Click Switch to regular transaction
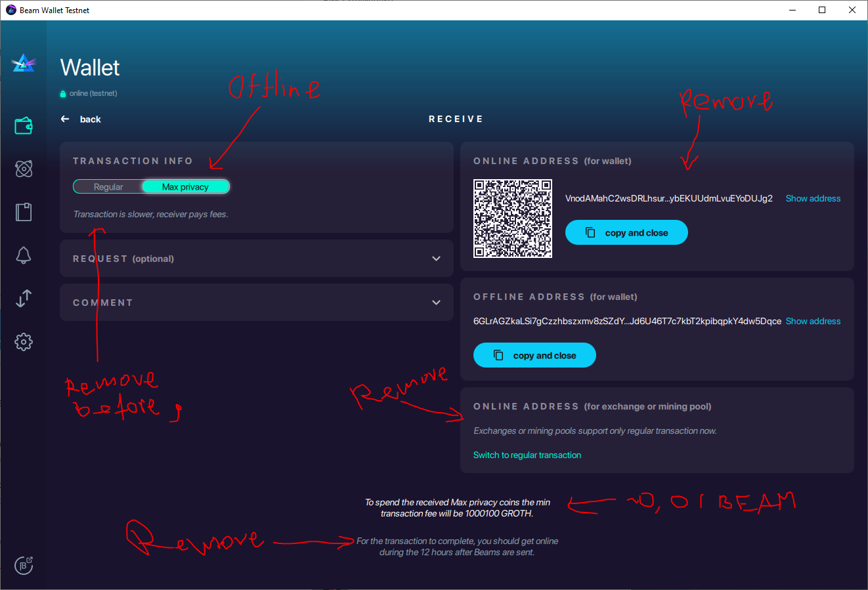Viewport: 868px width, 590px height. click(527, 454)
